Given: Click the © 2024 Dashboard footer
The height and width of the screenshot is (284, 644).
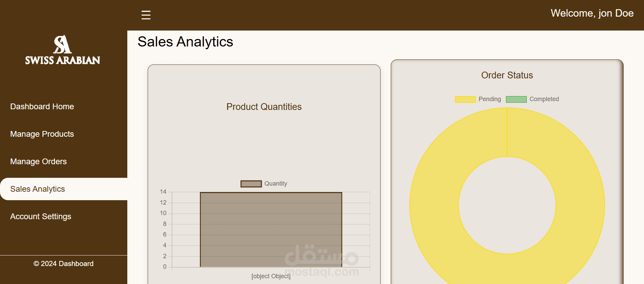Looking at the screenshot, I should point(63,264).
